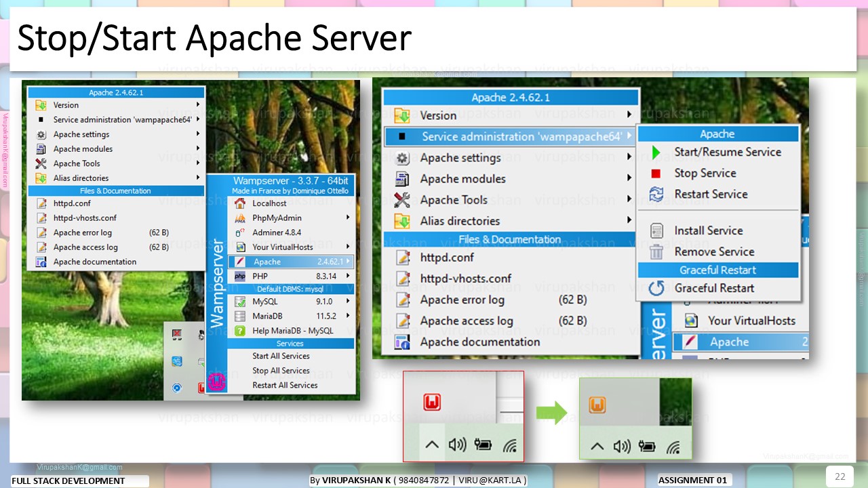Screen dimensions: 868x488
Task: Click the red Stop Service square icon
Action: click(656, 174)
